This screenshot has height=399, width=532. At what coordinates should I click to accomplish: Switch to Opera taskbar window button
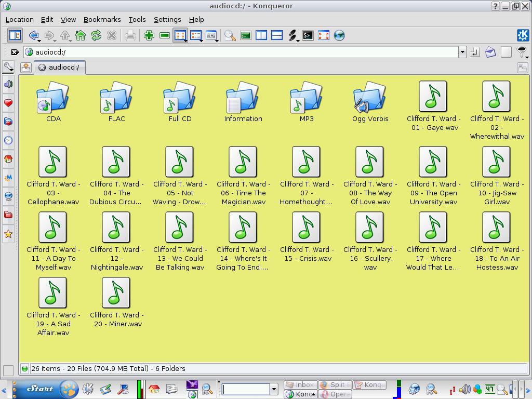click(335, 394)
